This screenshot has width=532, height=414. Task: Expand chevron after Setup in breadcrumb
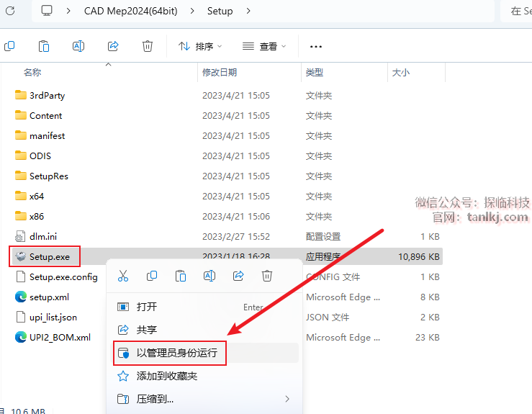pyautogui.click(x=248, y=11)
